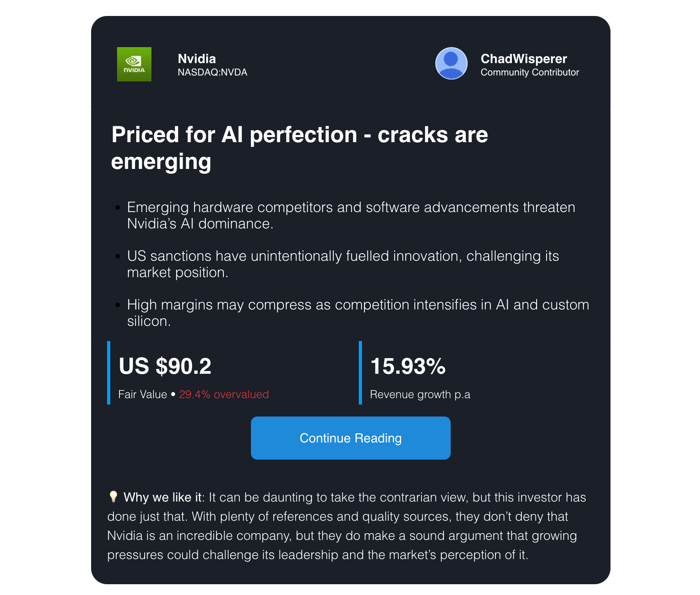
Task: Click the green Nvidia logo
Action: pos(134,64)
